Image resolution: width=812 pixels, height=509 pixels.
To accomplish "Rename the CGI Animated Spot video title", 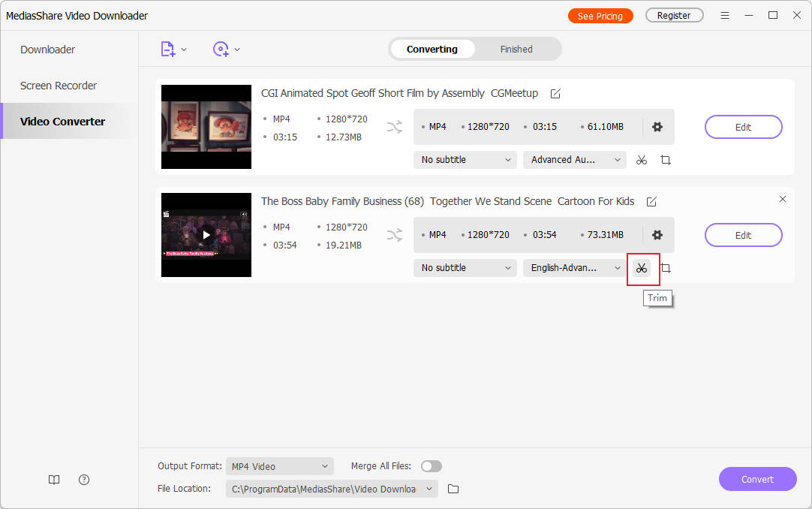I will [555, 94].
